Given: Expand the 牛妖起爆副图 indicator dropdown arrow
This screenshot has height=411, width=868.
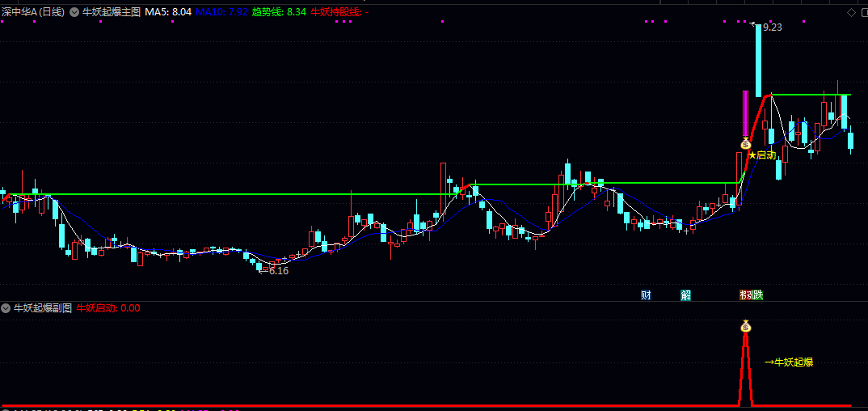Looking at the screenshot, I should (x=6, y=308).
